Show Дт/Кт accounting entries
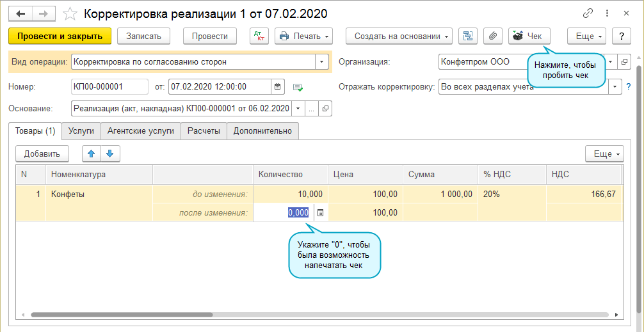The width and height of the screenshot is (644, 332). 260,36
